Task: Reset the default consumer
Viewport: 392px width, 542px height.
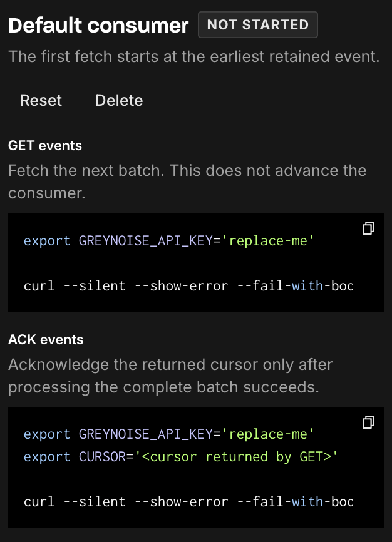Action: tap(41, 100)
